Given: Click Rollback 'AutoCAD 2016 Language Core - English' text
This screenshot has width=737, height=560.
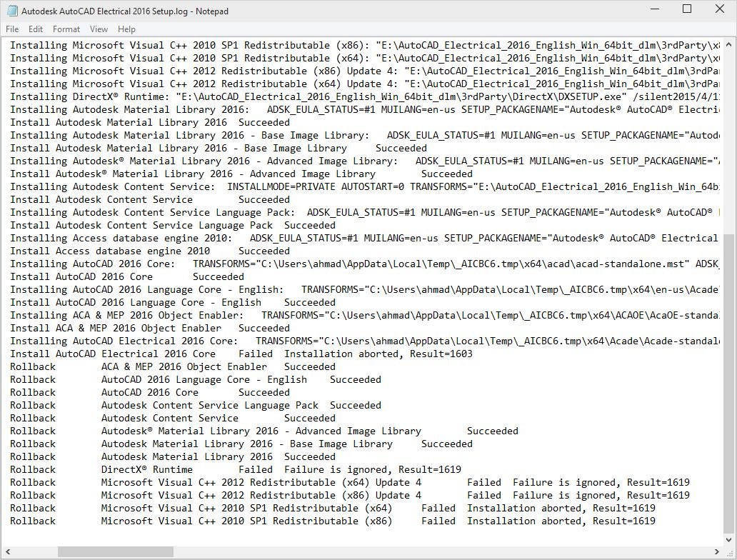Looking at the screenshot, I should tap(204, 380).
